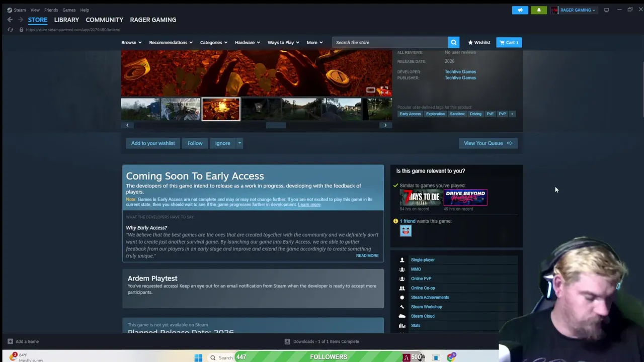Image resolution: width=644 pixels, height=362 pixels.
Task: Click the Driving tag
Action: click(x=475, y=114)
